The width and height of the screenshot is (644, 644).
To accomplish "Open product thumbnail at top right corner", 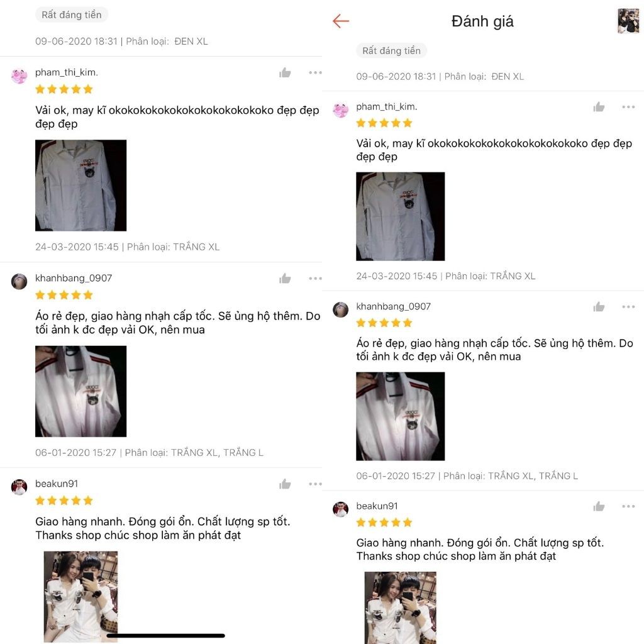I will 628,21.
